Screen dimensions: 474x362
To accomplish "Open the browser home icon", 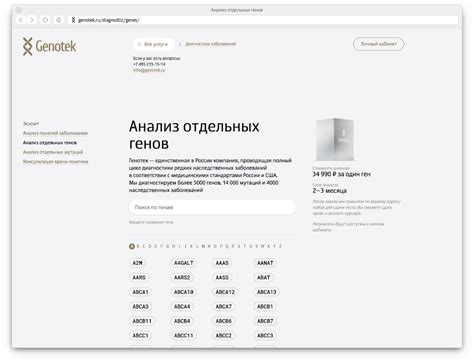I will [x=59, y=20].
